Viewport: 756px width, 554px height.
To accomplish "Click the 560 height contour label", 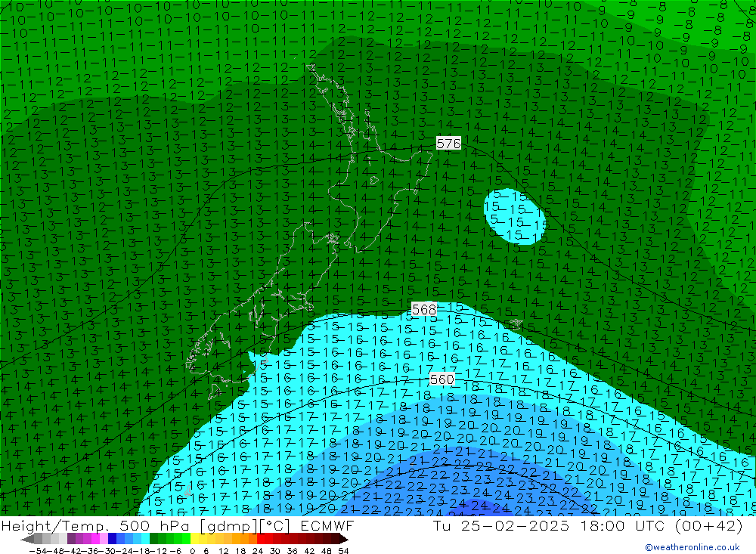I will (x=442, y=379).
